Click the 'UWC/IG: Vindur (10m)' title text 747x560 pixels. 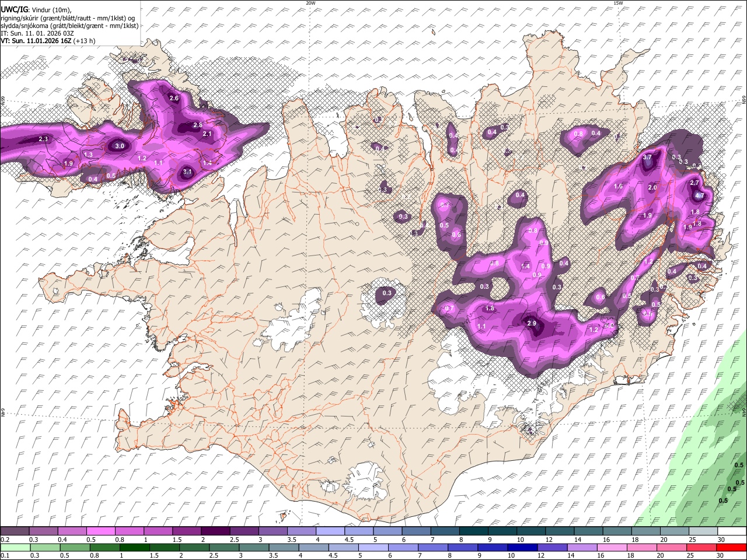point(36,10)
